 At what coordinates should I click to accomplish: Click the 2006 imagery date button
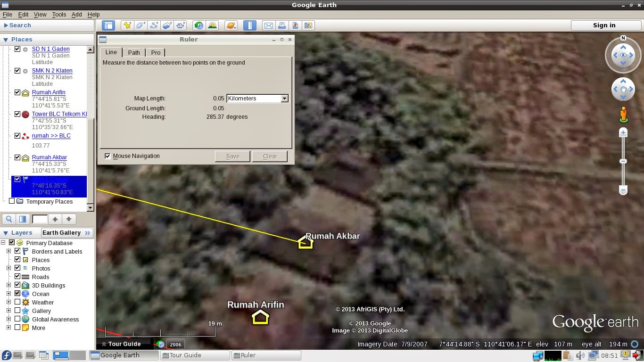175,345
